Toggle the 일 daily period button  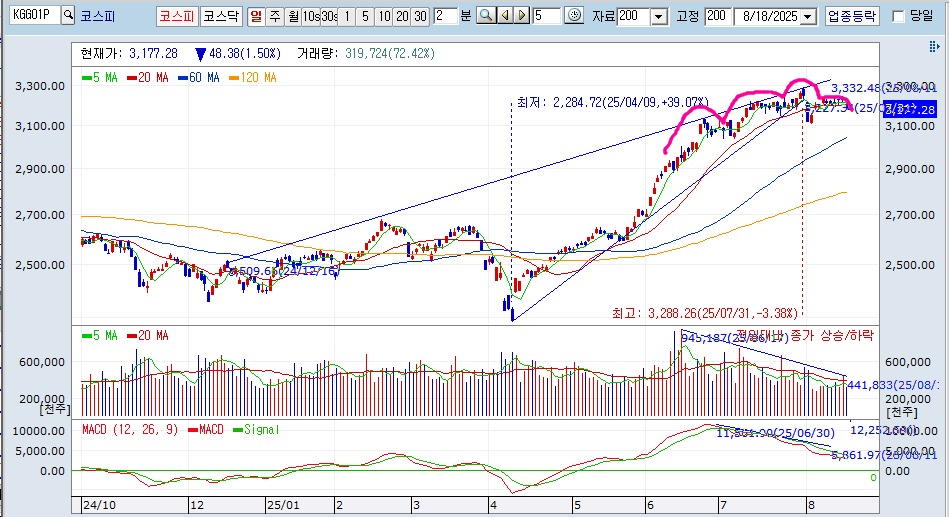(x=257, y=16)
